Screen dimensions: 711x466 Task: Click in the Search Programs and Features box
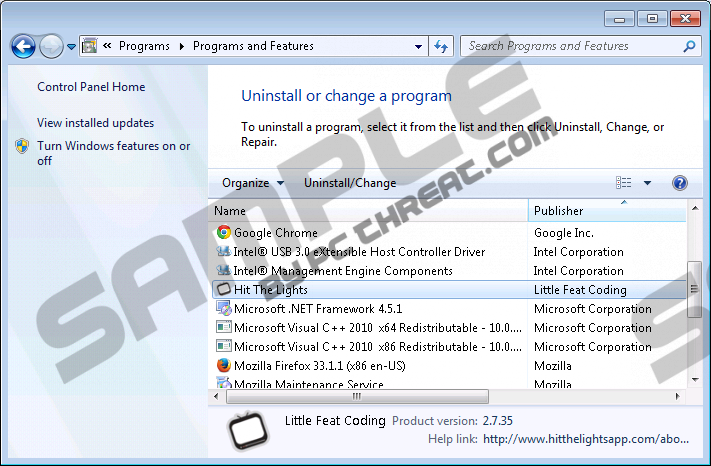(570, 46)
